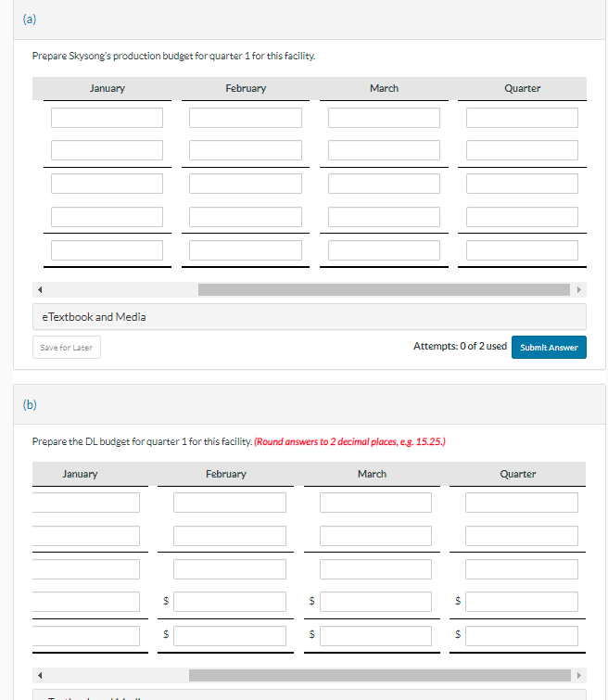Click last-row March dollar field in DL budget

click(375, 636)
